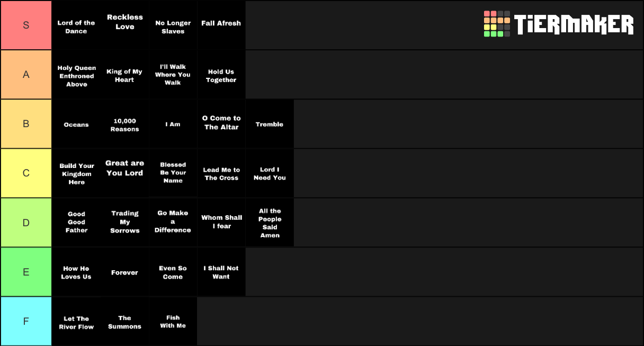The height and width of the screenshot is (346, 644).
Task: Pick the 10,000 Reasons tile
Action: (124, 124)
